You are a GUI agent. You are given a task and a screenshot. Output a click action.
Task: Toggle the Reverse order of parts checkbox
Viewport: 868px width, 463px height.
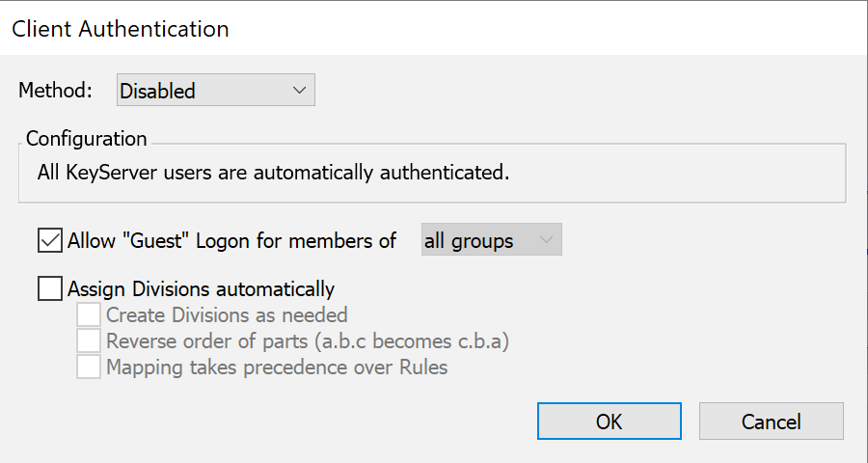90,341
